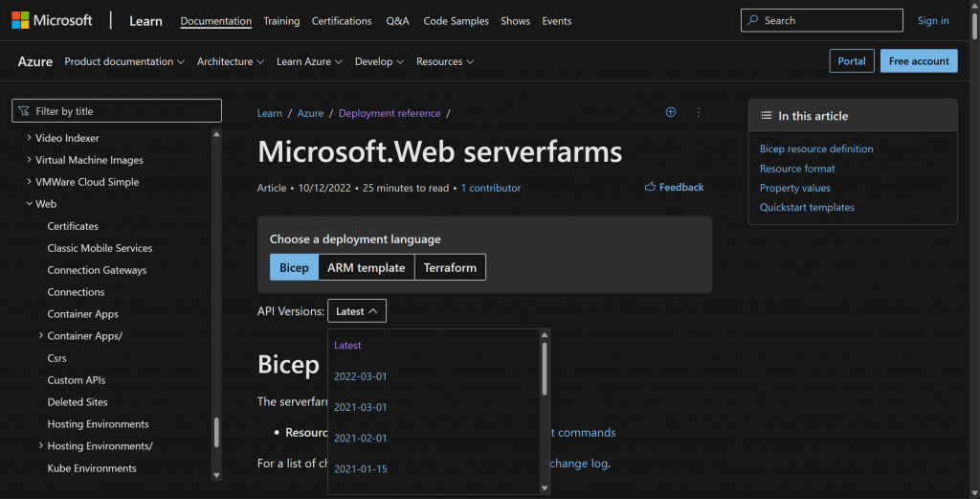This screenshot has width=980, height=499.
Task: Collapse the API Versions Latest dropdown
Action: tap(357, 310)
